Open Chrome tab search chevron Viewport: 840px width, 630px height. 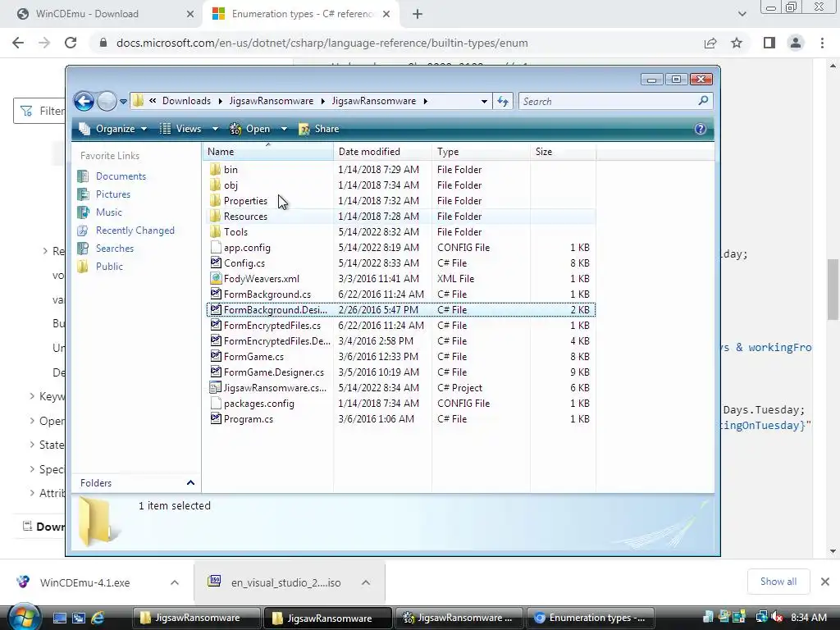[742, 15]
